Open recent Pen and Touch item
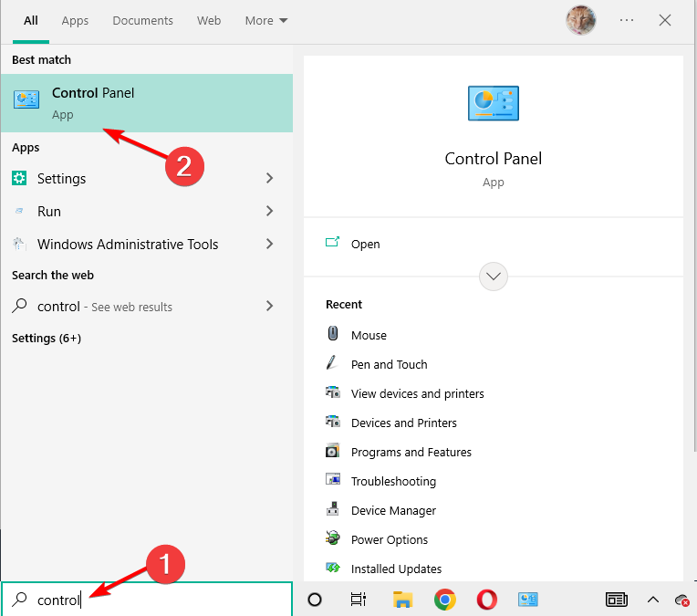The width and height of the screenshot is (697, 616). click(389, 365)
